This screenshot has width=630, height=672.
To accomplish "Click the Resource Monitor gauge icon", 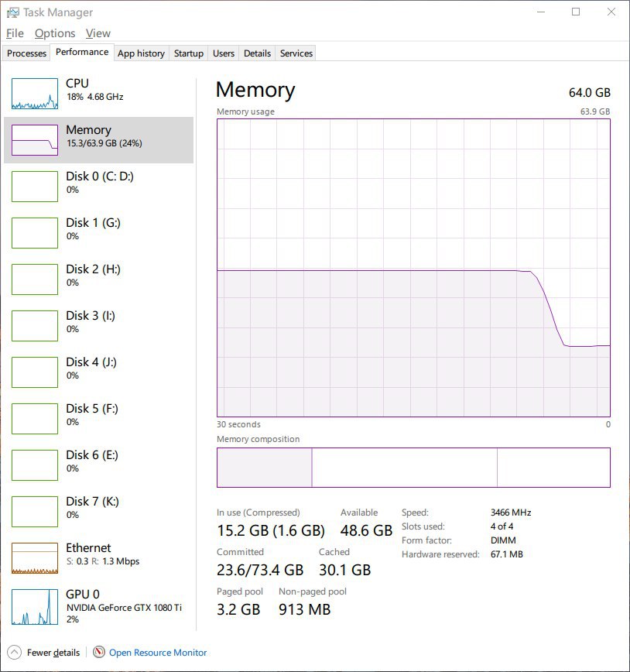I will click(99, 652).
